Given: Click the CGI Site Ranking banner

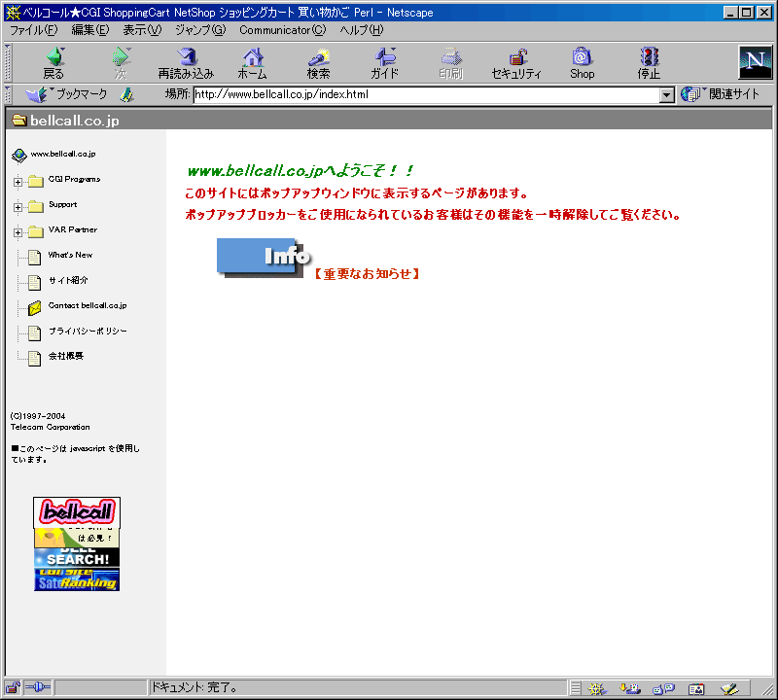Looking at the screenshot, I should 77,579.
